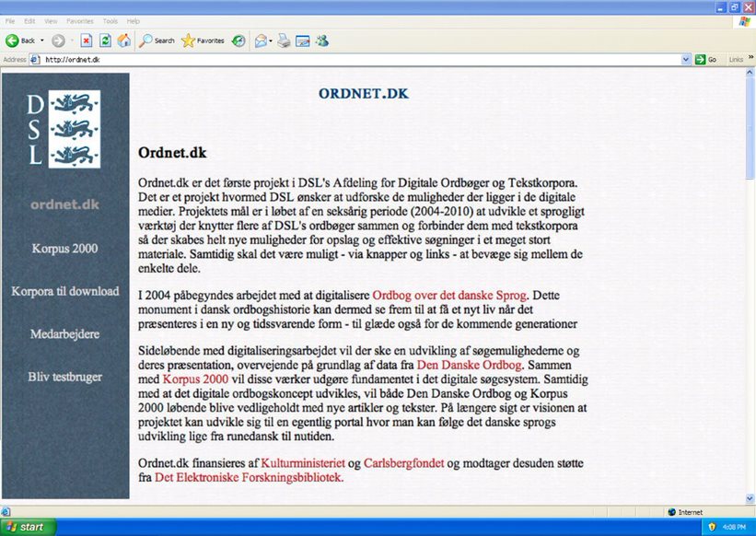Screen dimensions: 756x536
Task: Minimize the browser window
Action: (x=721, y=7)
